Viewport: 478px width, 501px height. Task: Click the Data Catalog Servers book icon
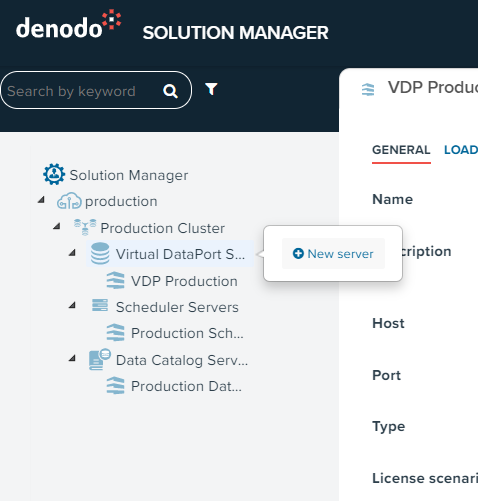(x=100, y=359)
